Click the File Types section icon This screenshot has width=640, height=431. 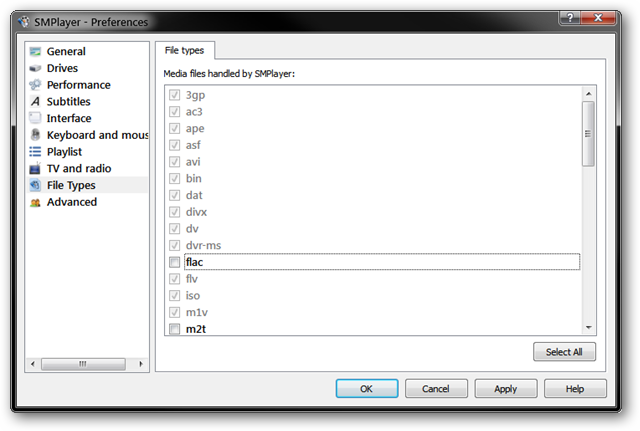point(36,185)
